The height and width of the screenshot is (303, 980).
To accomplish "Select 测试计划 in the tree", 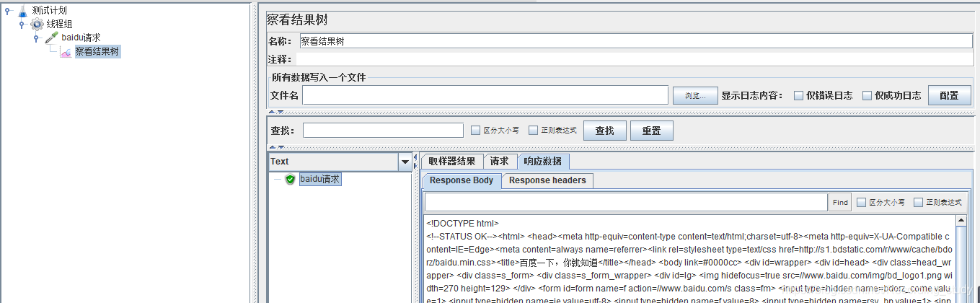I will [x=50, y=11].
